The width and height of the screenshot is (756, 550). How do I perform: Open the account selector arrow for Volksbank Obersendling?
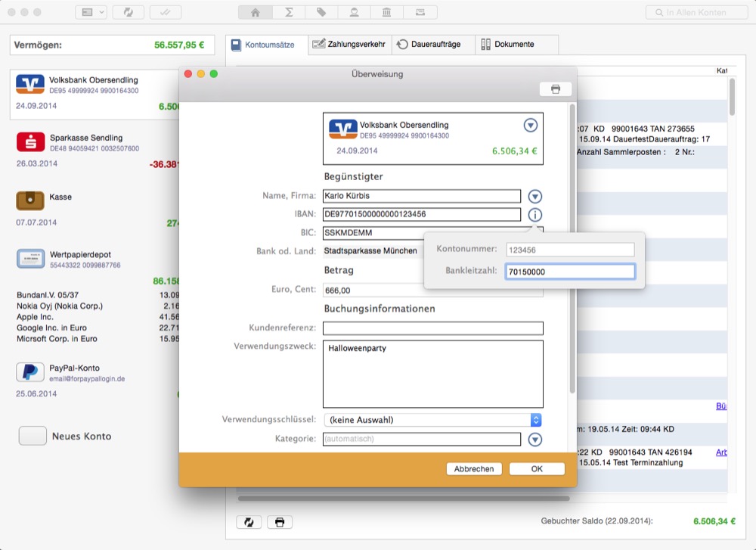[x=531, y=126]
